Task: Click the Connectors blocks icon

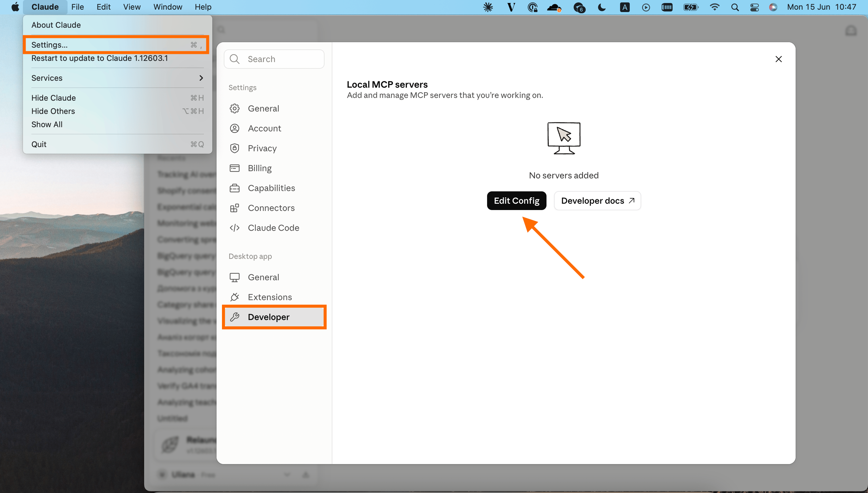Action: click(234, 208)
